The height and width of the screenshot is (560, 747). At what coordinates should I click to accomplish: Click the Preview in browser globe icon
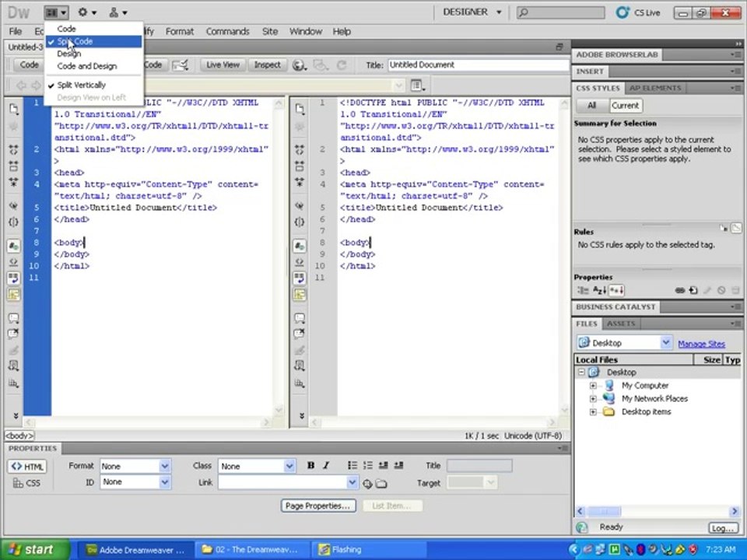coord(299,65)
